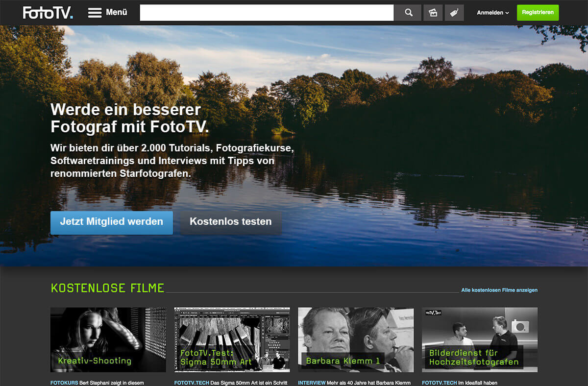Viewport: 588px width, 386px height.
Task: Open "Bilderdienst für Hochzeitsfotografen" video
Action: [x=479, y=339]
